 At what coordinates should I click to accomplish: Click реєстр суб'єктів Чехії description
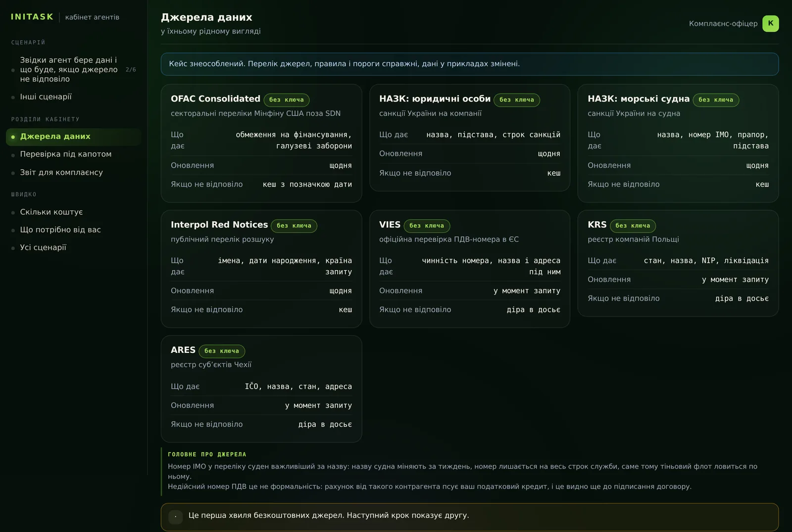(211, 365)
